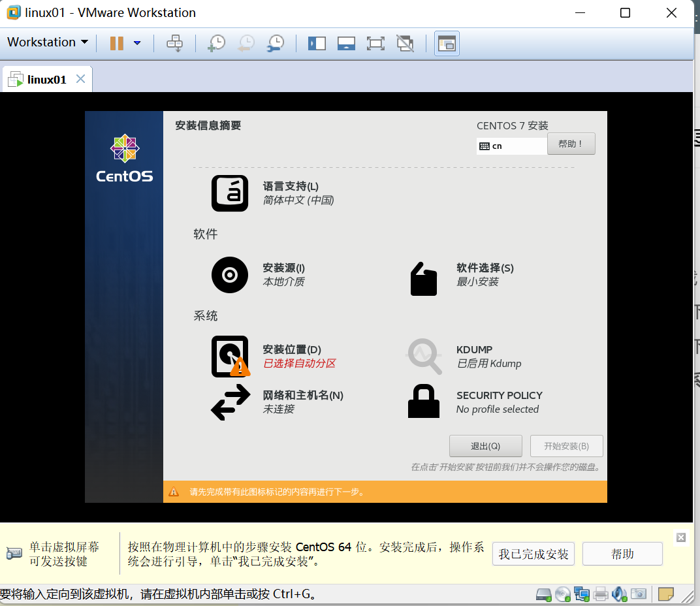700x606 pixels.
Task: Pause the virtual machine
Action: (116, 43)
